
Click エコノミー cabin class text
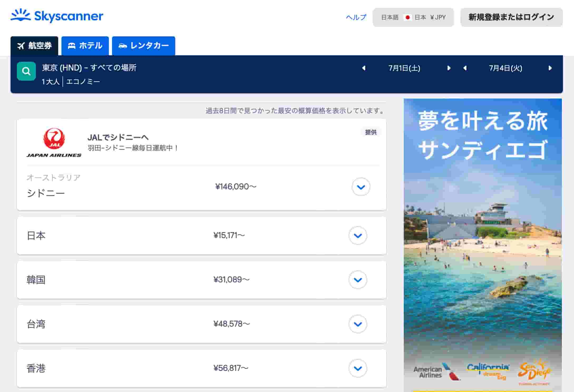click(x=83, y=82)
